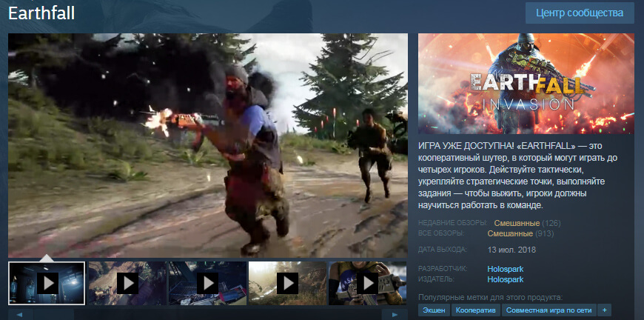Screen dimensions: 644x320
Task: Play the fifth trailer with NASA shirt character
Action: (368, 283)
